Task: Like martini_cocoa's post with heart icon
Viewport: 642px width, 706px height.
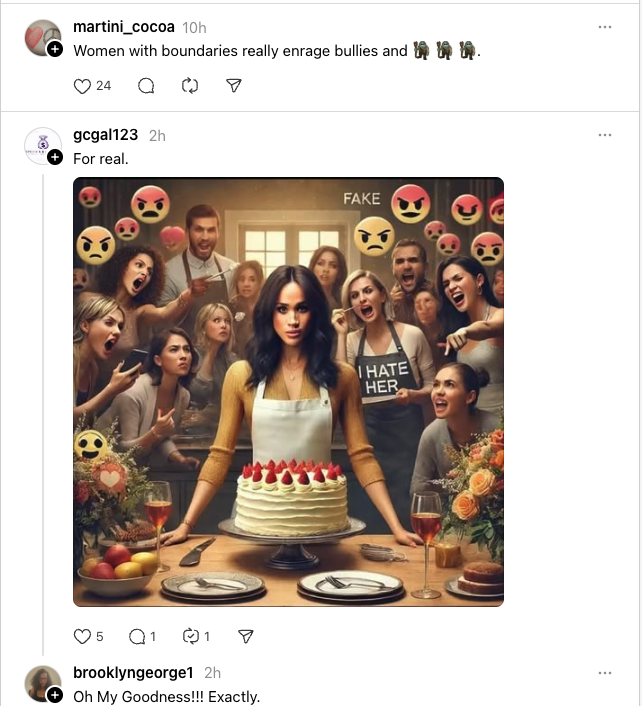Action: (83, 86)
